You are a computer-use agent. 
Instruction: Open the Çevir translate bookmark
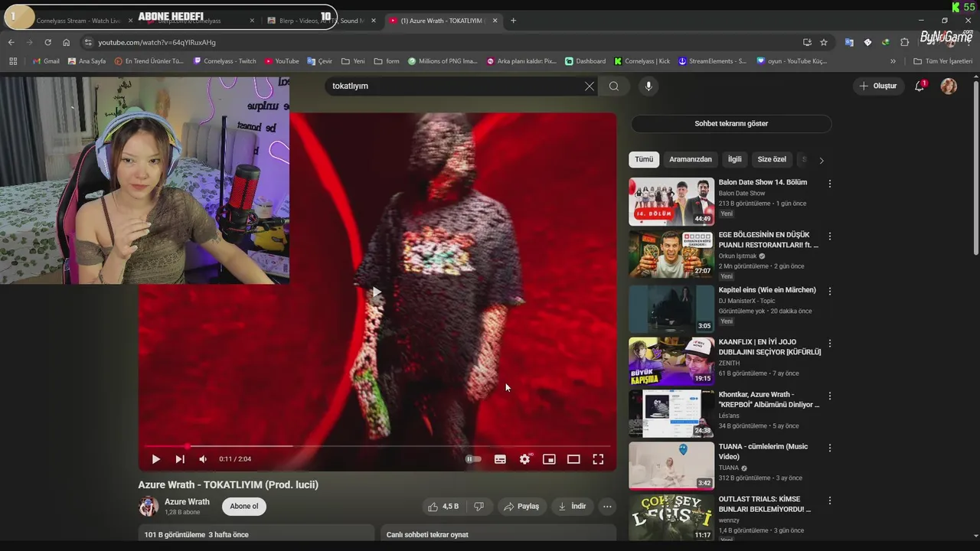[320, 61]
